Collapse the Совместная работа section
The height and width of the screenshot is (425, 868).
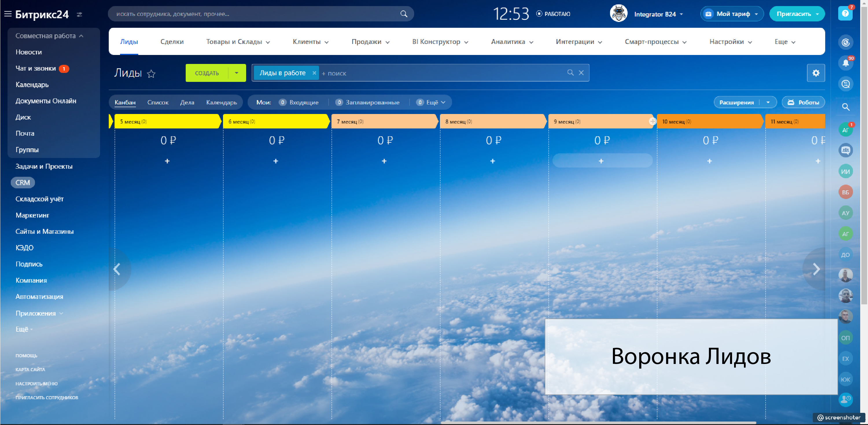(81, 36)
